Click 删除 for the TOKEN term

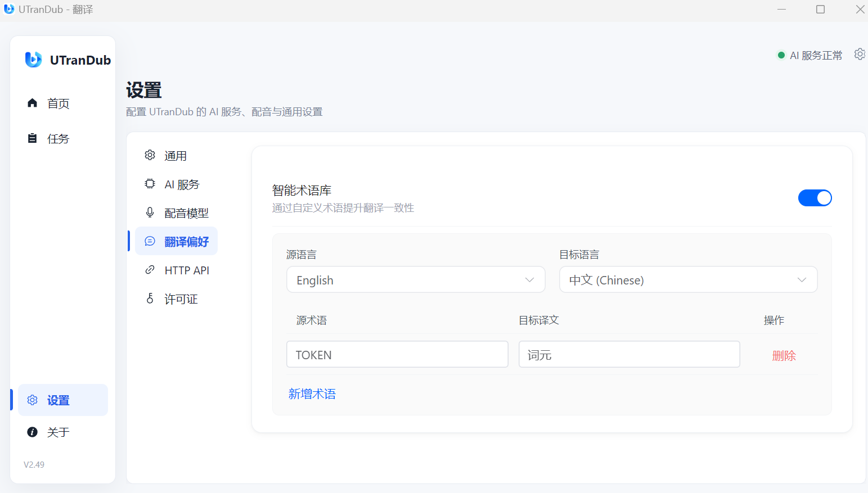pyautogui.click(x=784, y=355)
